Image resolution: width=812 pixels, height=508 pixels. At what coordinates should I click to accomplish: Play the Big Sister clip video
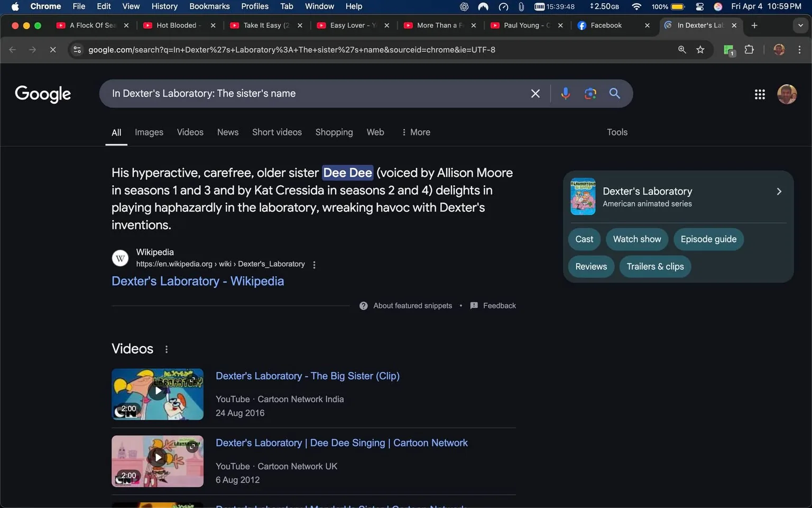(157, 391)
